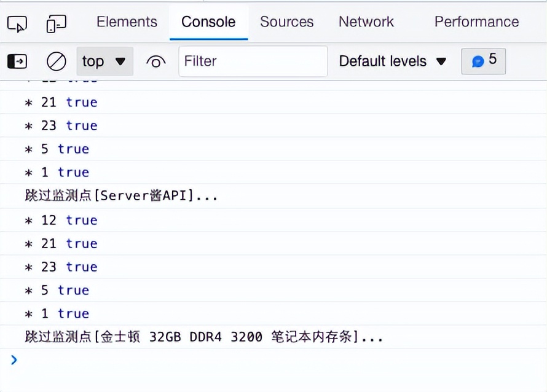Click the first '* 21 true' log row
Viewport: 547px width, 392px height.
pos(273,102)
